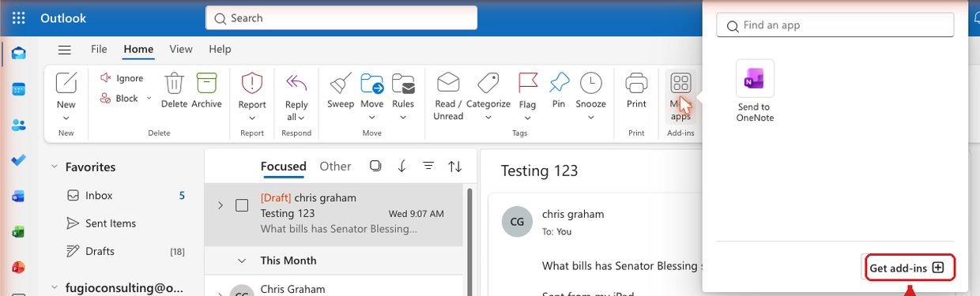Open the Block dropdown arrow

149,99
